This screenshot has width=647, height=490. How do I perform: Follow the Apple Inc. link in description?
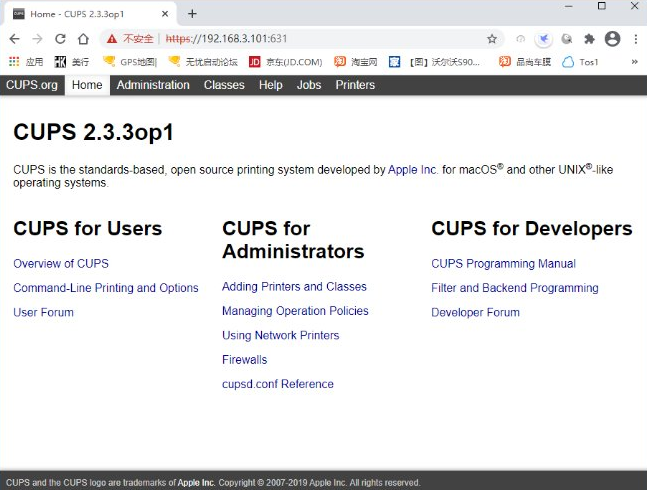click(412, 170)
